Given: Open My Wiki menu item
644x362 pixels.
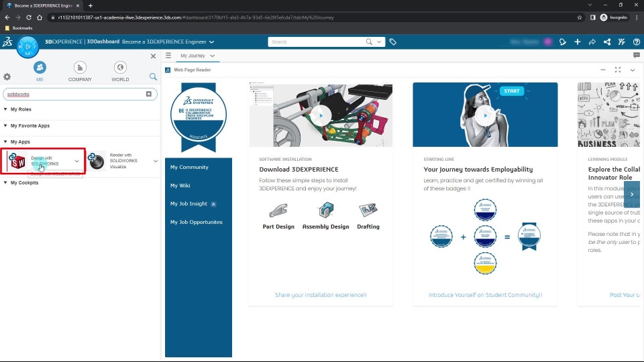Looking at the screenshot, I should point(180,186).
